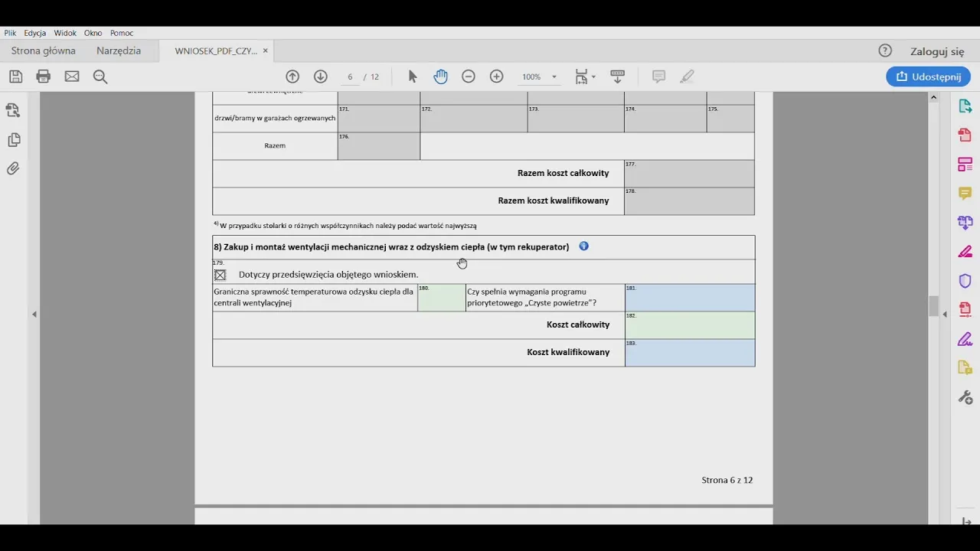Expand the left navigation pane arrow

[34, 315]
